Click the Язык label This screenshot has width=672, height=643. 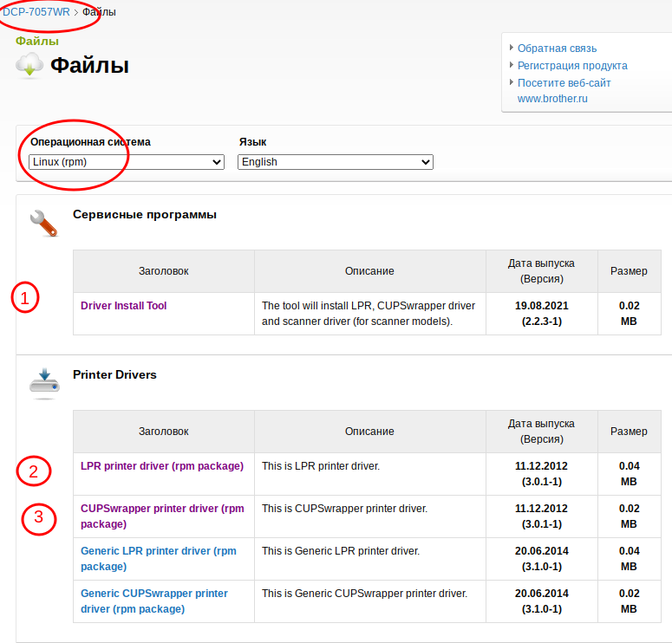coord(252,142)
